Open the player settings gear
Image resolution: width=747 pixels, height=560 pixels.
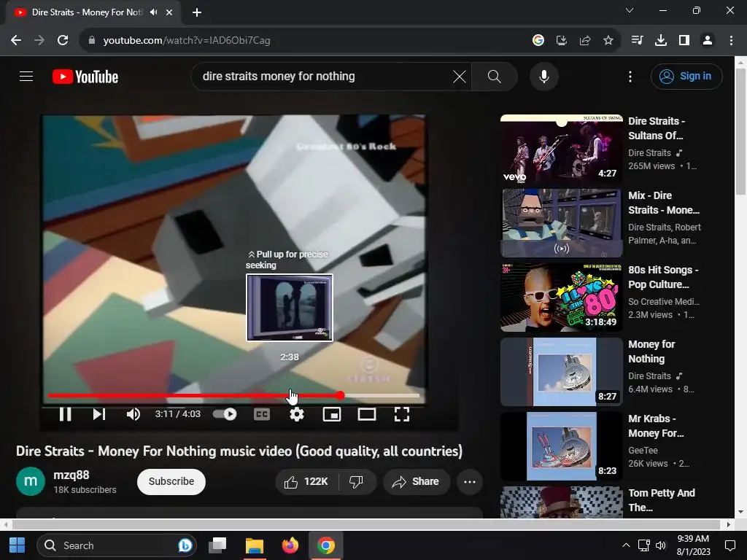coord(297,414)
